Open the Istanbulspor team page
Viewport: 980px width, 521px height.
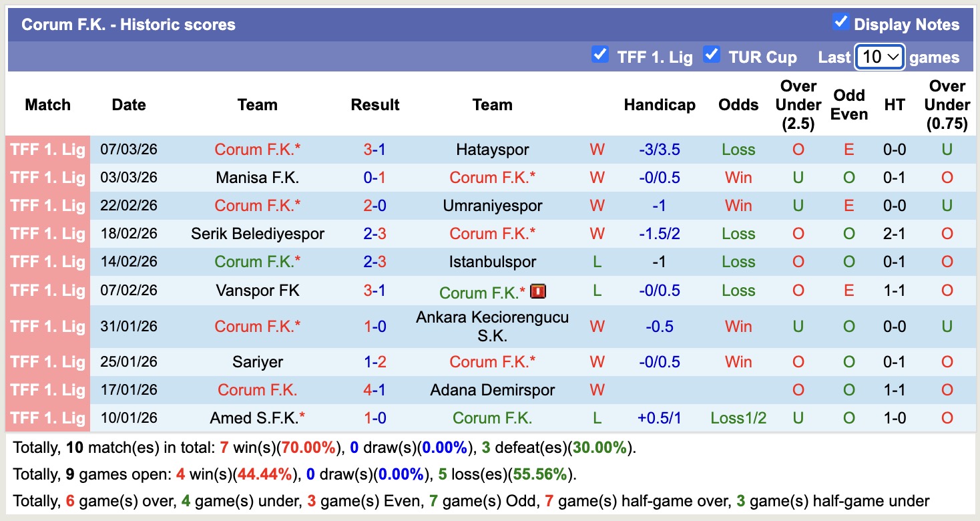[x=492, y=262]
